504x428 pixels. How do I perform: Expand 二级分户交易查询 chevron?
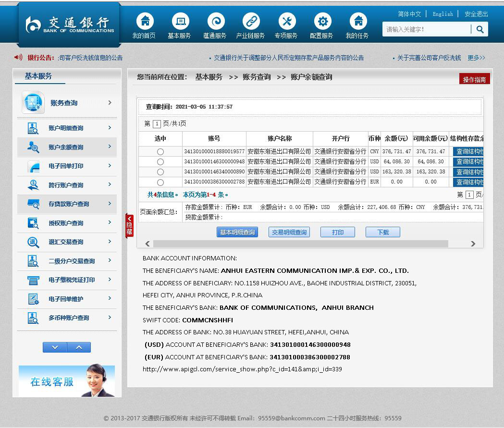(110, 260)
